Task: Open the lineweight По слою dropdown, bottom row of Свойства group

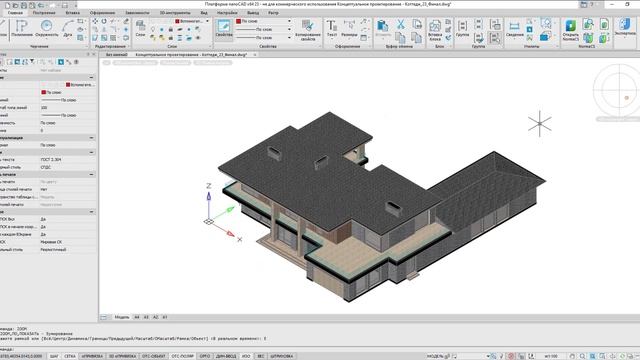Action: point(289,38)
